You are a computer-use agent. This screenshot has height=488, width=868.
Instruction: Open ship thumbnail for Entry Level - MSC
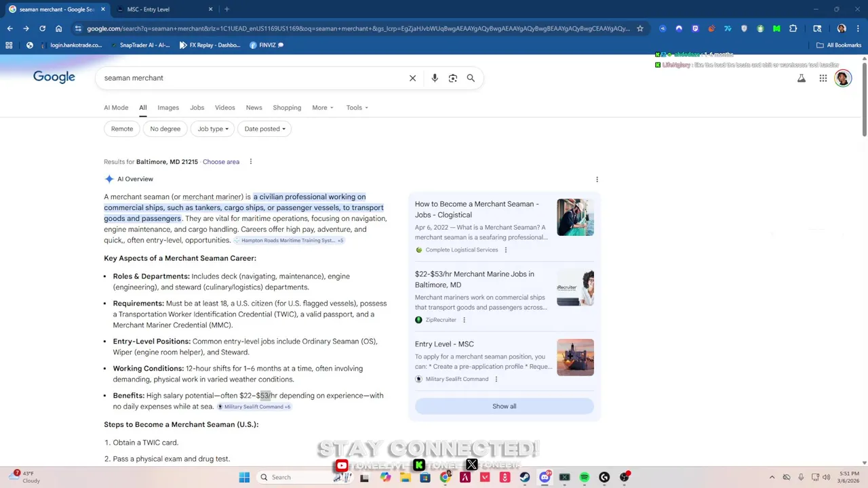[575, 357]
